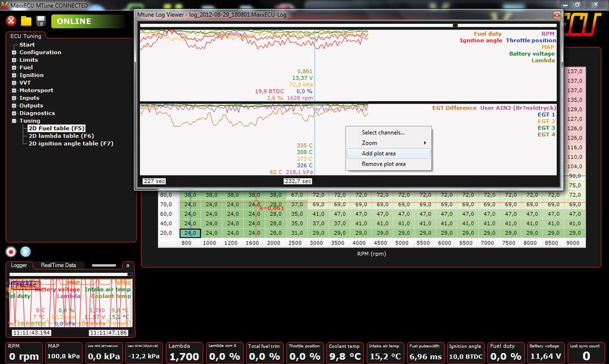Select Start in the ECU Tuning tree
This screenshot has height=364, width=609.
[27, 45]
